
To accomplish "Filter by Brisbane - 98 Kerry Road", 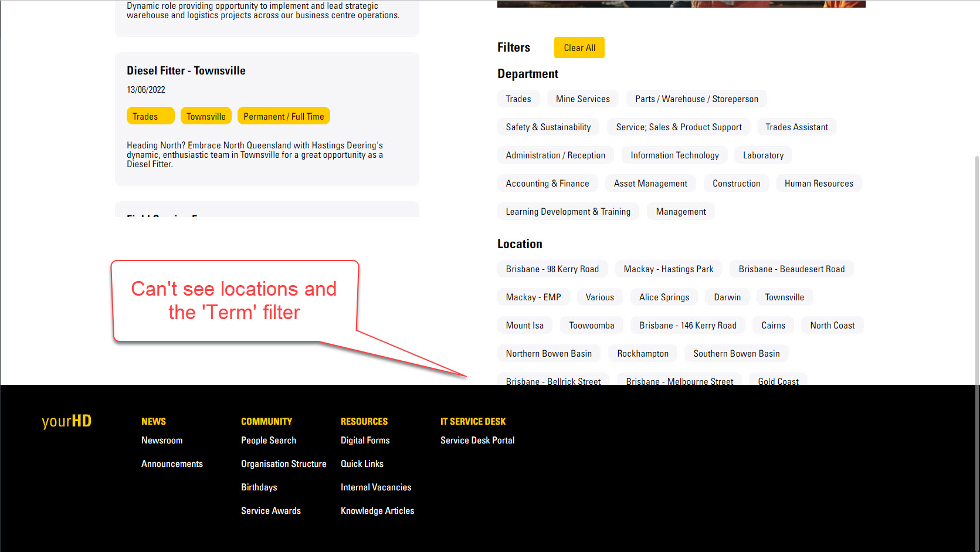I will (x=552, y=269).
